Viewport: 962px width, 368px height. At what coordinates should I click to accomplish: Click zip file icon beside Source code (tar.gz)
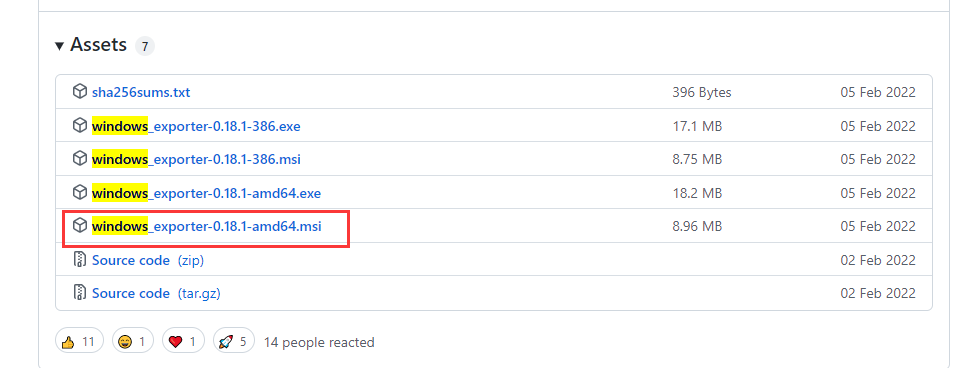80,293
